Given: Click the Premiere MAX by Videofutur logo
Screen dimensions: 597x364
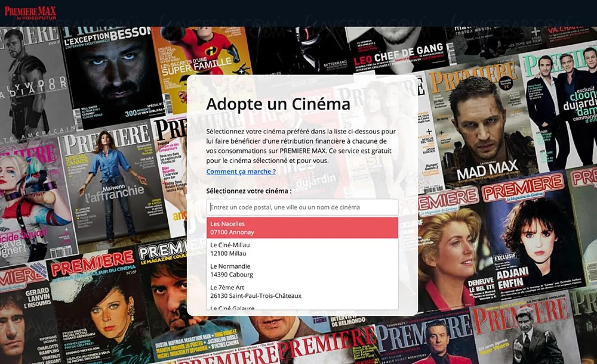Looking at the screenshot, I should (x=30, y=13).
